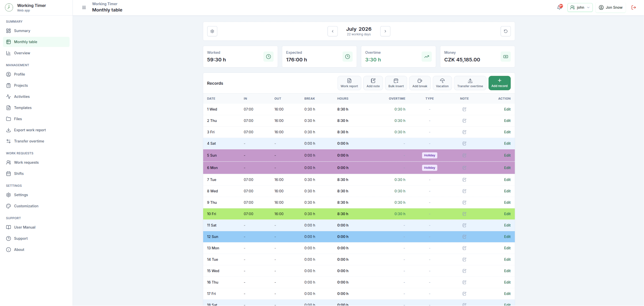Click the Money card banknote icon
Viewport: 644px width, 306px height.
pyautogui.click(x=506, y=57)
